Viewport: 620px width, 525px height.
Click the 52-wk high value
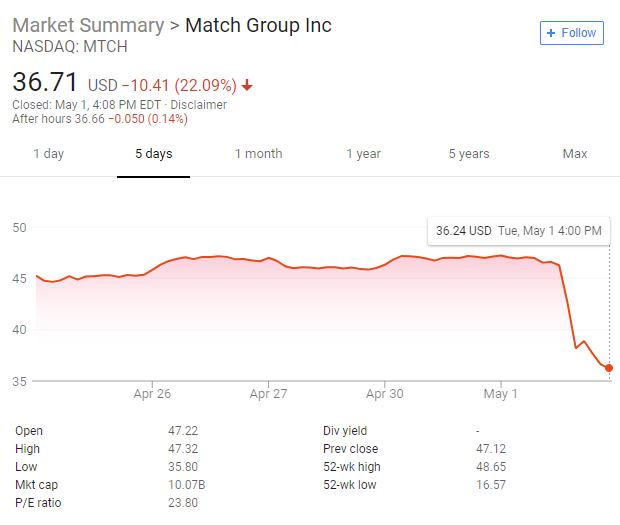491,467
